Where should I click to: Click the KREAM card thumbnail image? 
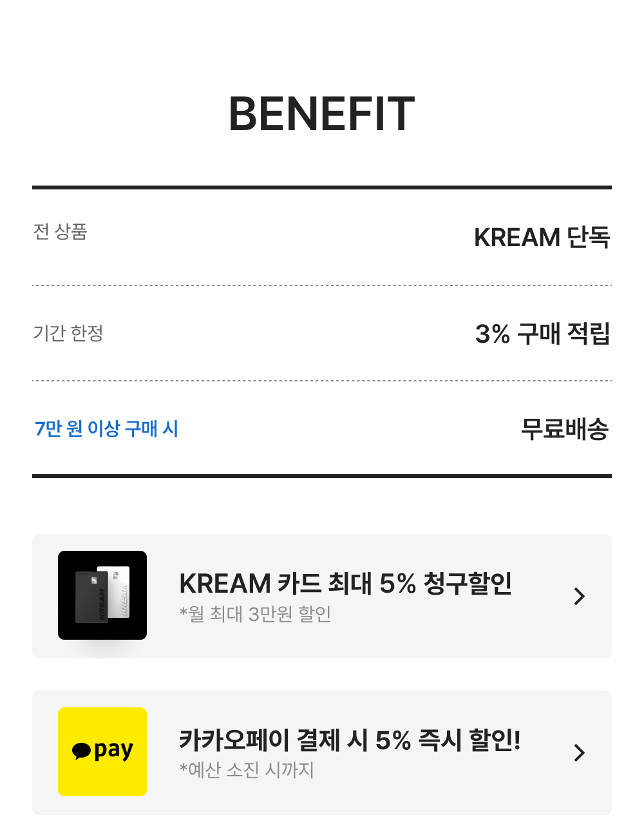(x=102, y=595)
